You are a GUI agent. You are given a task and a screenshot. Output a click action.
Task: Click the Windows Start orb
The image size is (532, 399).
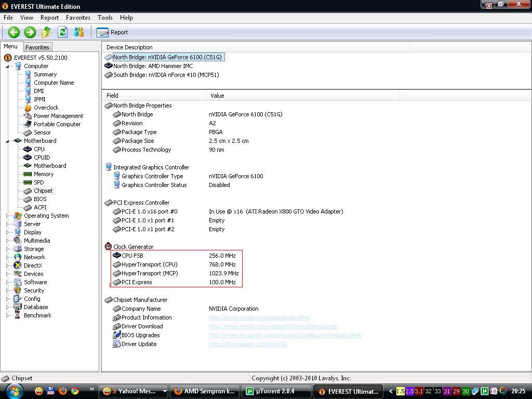click(14, 392)
